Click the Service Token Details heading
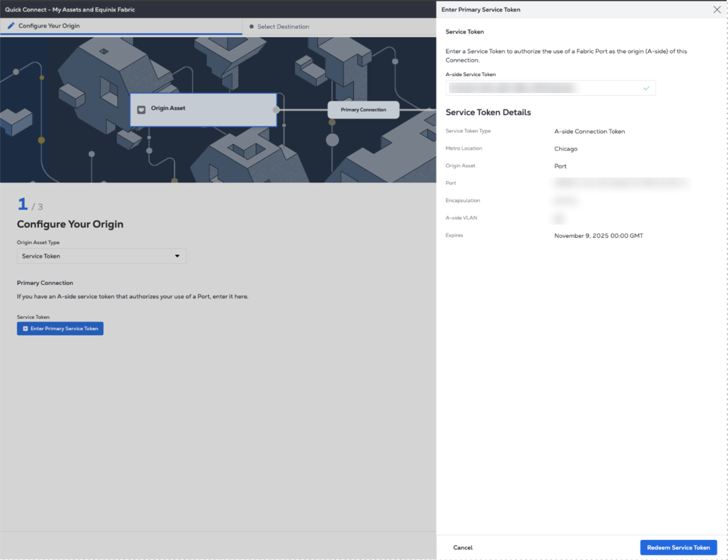 coord(488,113)
